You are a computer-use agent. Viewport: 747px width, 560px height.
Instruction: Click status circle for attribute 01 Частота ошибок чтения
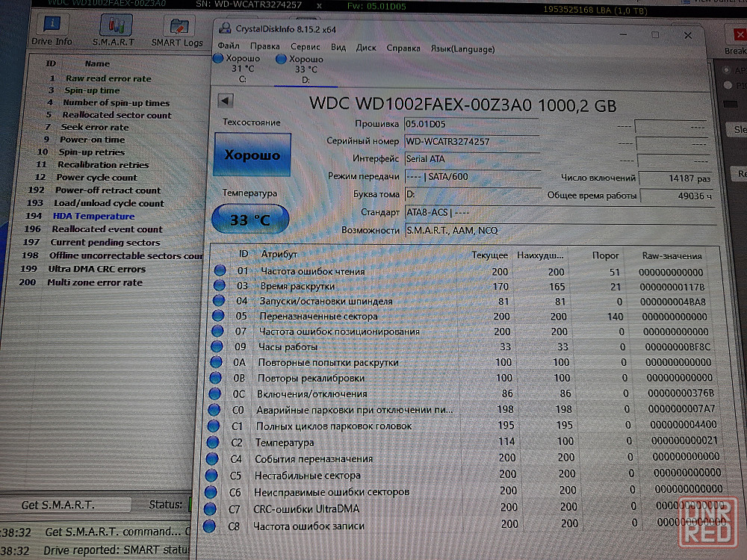[x=220, y=270]
